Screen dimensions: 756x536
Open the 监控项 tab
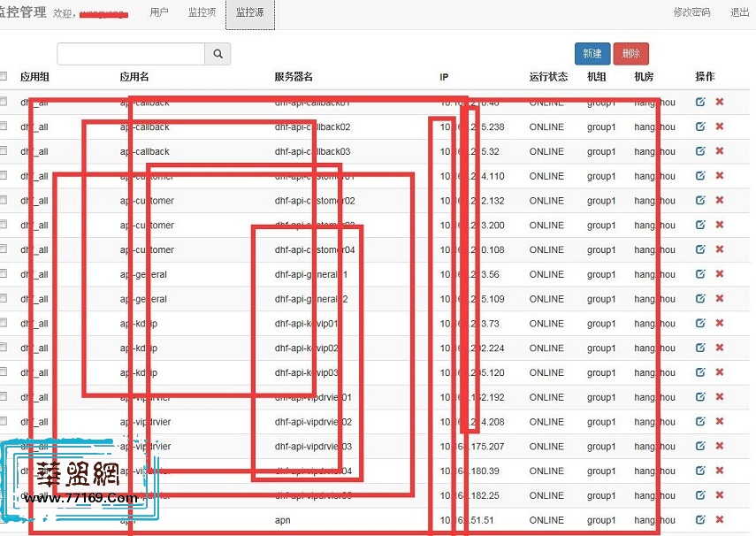click(x=202, y=13)
